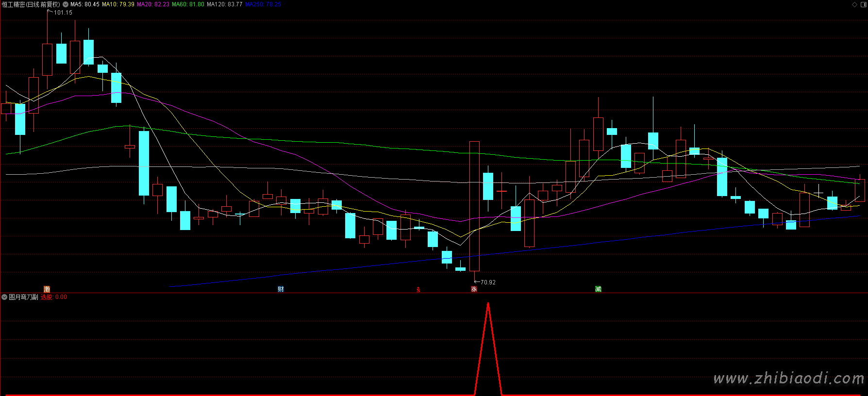Click the 101.15 high price marker
868x396 pixels.
click(63, 13)
